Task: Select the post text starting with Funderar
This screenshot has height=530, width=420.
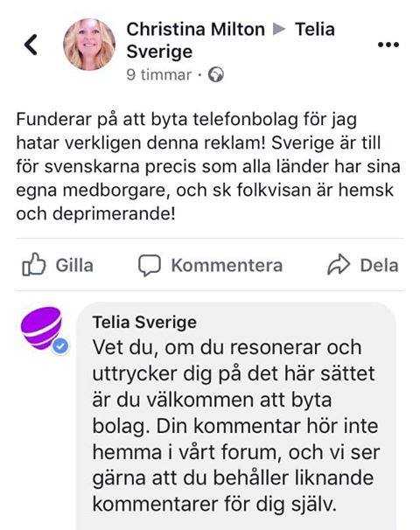Action: [208, 166]
